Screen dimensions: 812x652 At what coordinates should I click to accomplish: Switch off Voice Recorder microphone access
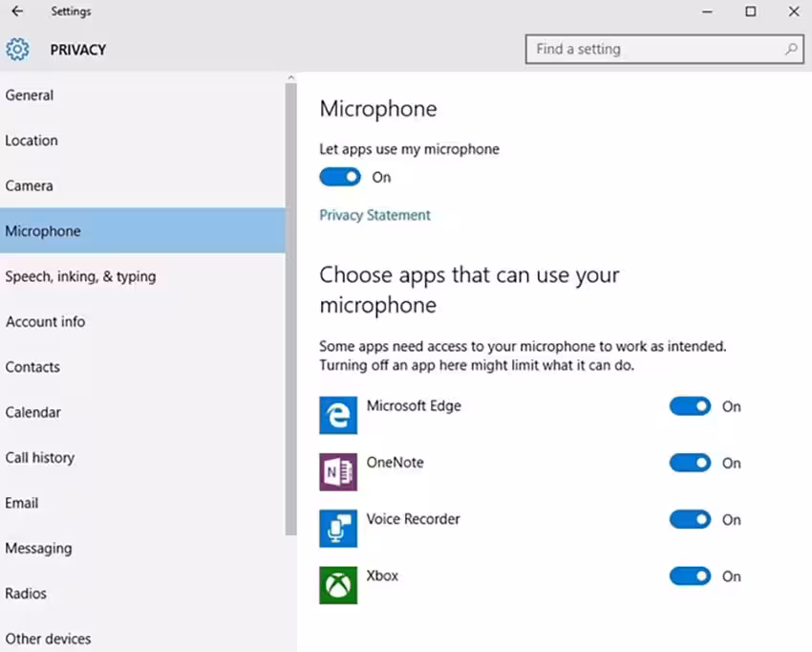click(690, 519)
